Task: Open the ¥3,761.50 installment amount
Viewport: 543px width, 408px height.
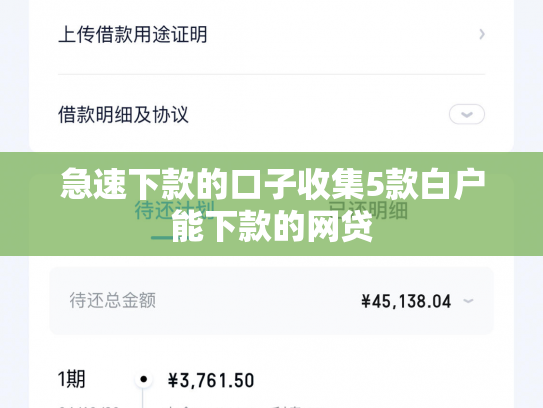Action: tap(211, 380)
